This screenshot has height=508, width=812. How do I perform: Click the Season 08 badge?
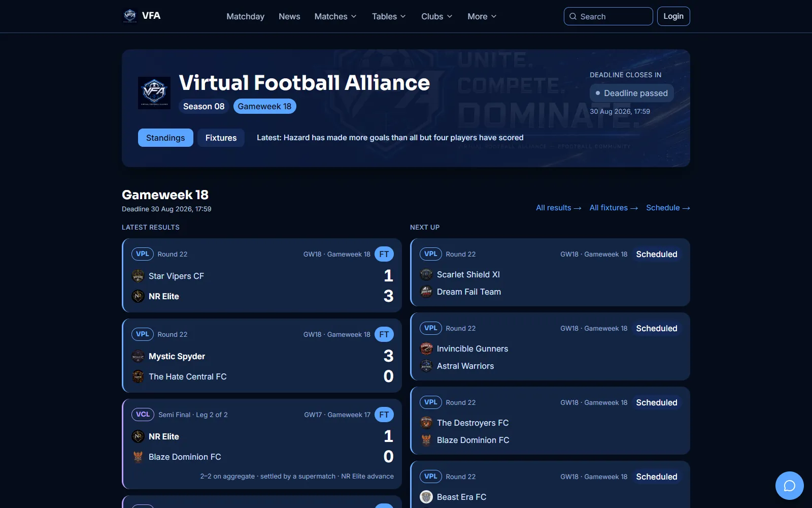pyautogui.click(x=204, y=106)
